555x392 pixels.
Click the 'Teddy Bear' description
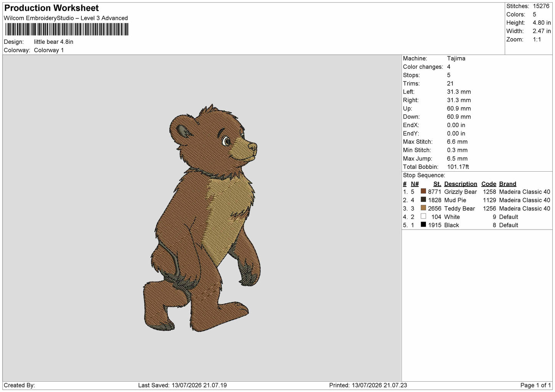459,208
